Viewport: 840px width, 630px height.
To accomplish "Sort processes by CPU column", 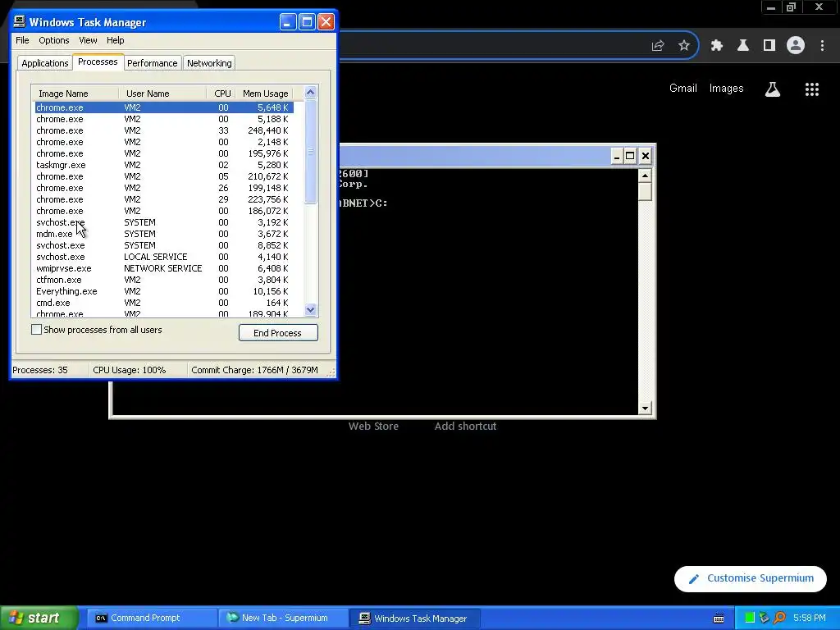I will click(x=221, y=94).
